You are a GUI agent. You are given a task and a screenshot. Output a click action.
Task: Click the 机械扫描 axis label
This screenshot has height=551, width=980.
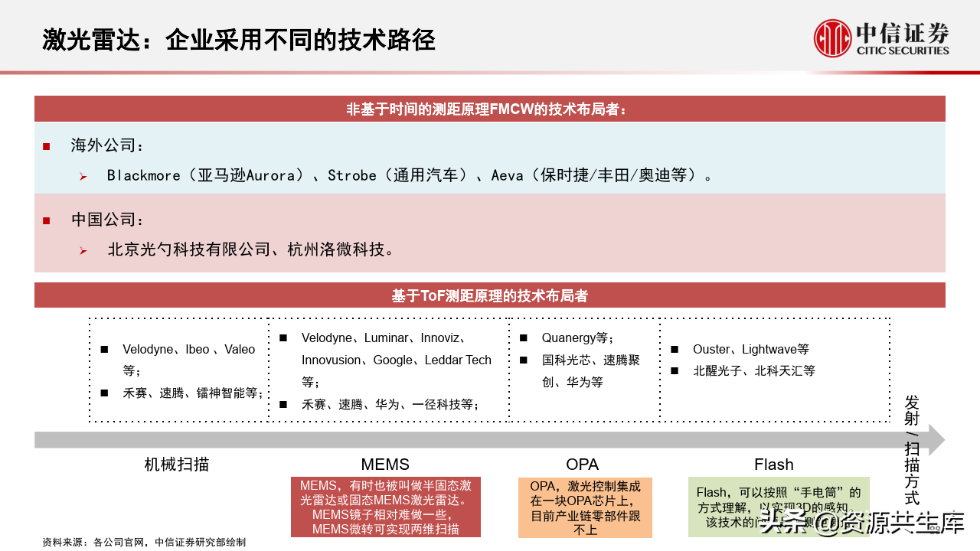click(x=177, y=464)
